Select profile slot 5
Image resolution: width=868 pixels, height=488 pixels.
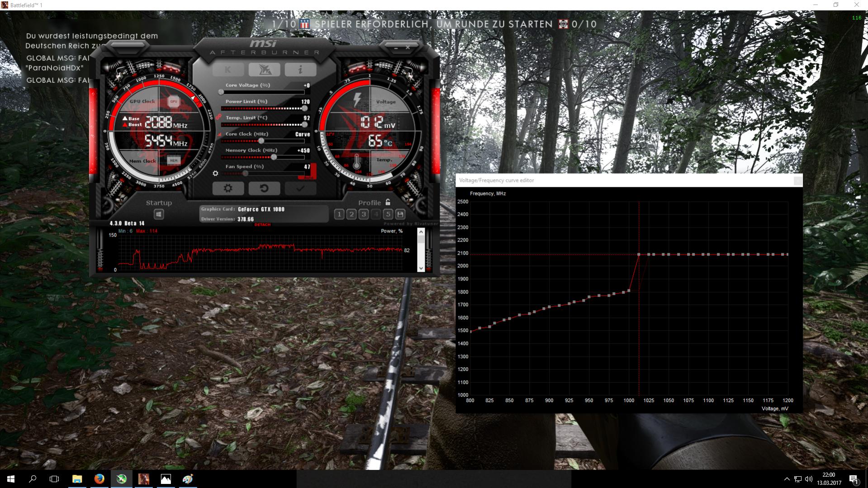388,214
